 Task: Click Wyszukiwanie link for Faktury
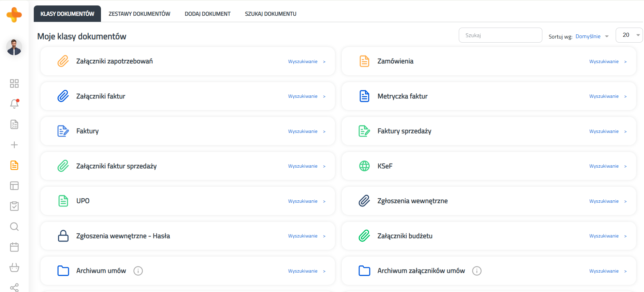pyautogui.click(x=303, y=132)
